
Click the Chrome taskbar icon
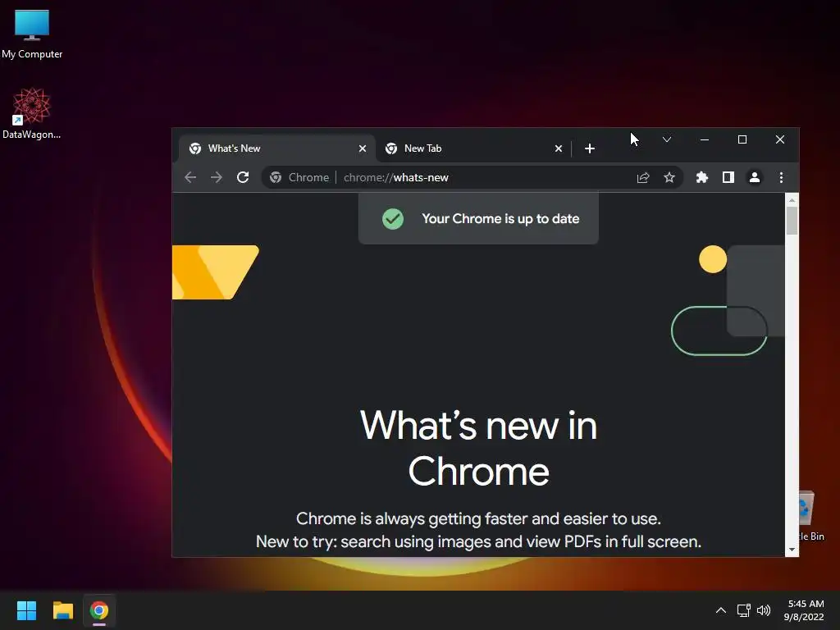pyautogui.click(x=99, y=610)
